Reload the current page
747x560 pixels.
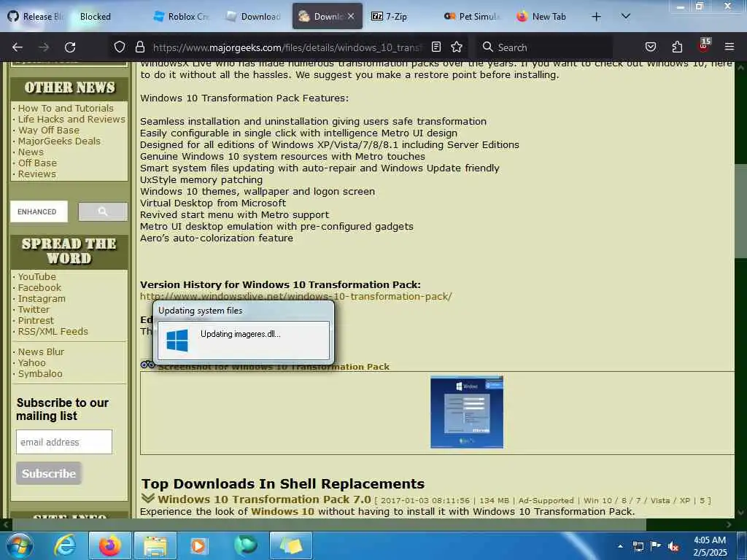70,47
